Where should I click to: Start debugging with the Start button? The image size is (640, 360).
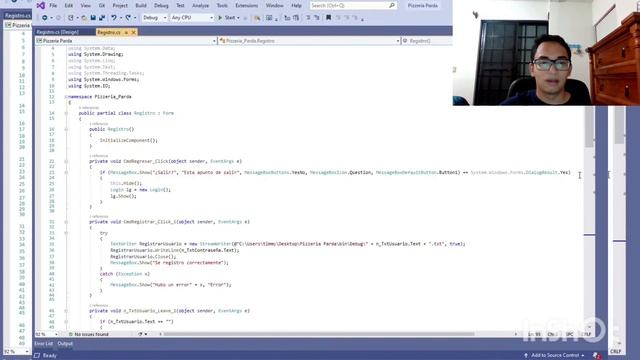(227, 18)
